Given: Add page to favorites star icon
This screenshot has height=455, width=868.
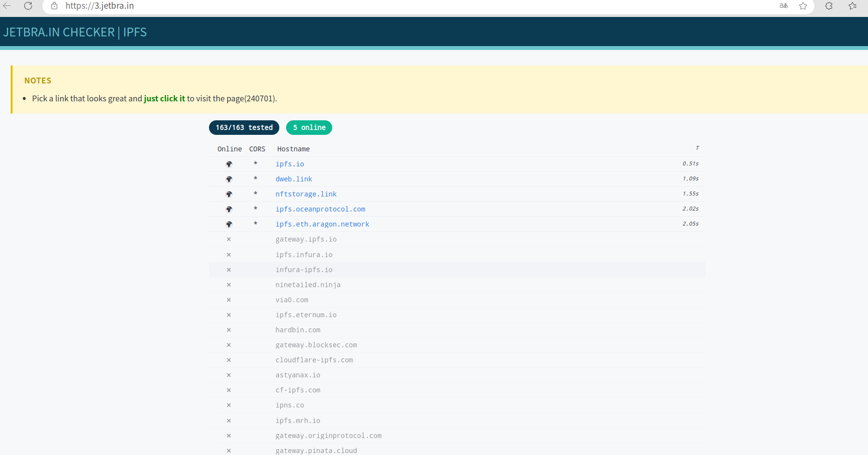Looking at the screenshot, I should 803,6.
